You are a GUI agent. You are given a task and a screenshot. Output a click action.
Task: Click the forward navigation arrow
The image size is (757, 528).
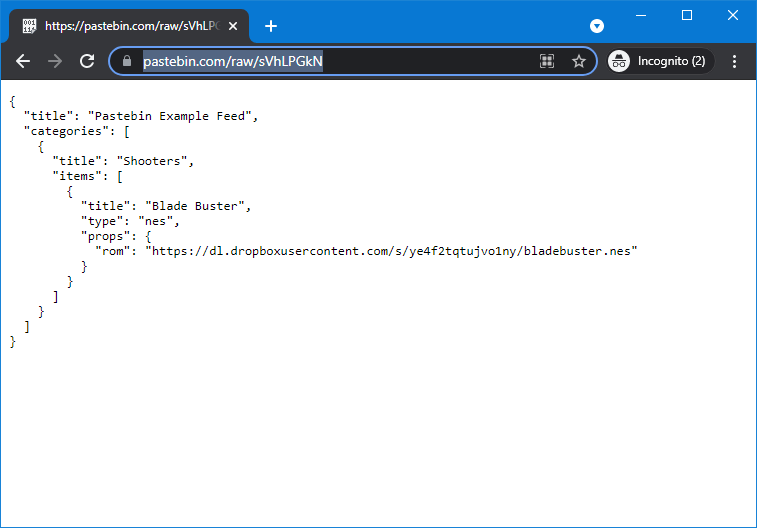[55, 61]
